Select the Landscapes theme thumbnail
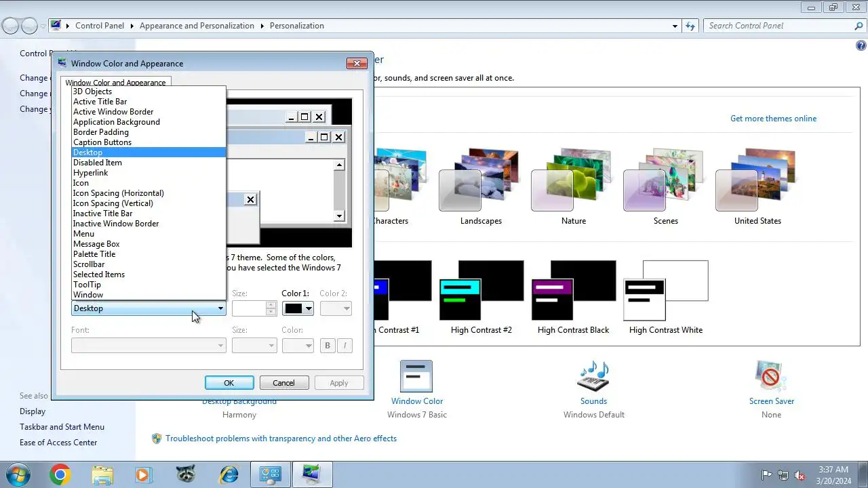 point(481,180)
